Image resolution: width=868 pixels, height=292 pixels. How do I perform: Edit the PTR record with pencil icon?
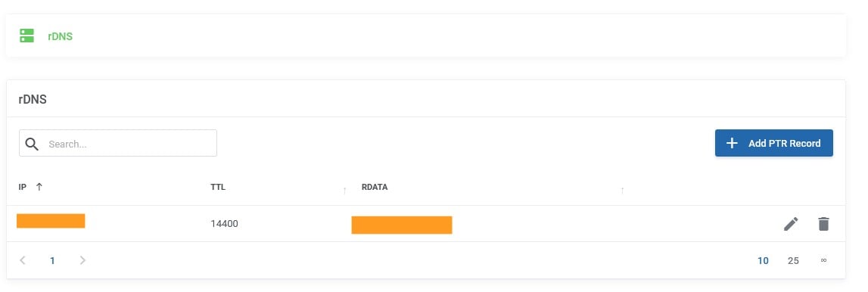pyautogui.click(x=791, y=224)
